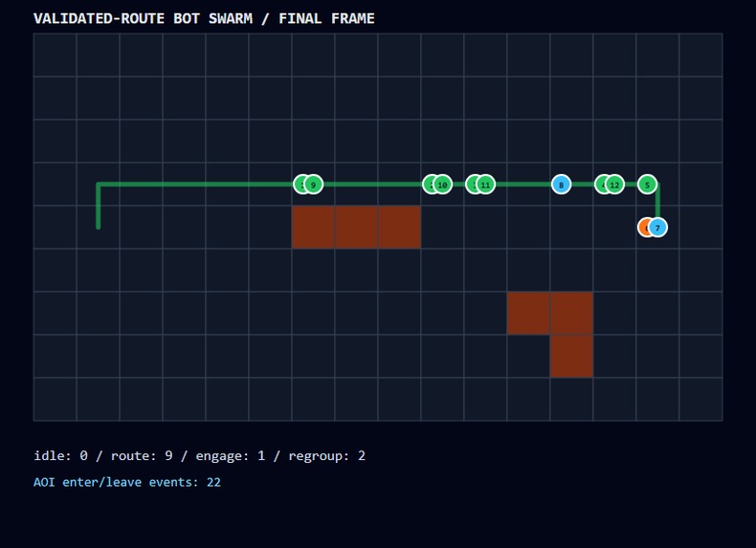Click the 'route: 9' status text
Screen dimensions: 756x548
[142, 455]
